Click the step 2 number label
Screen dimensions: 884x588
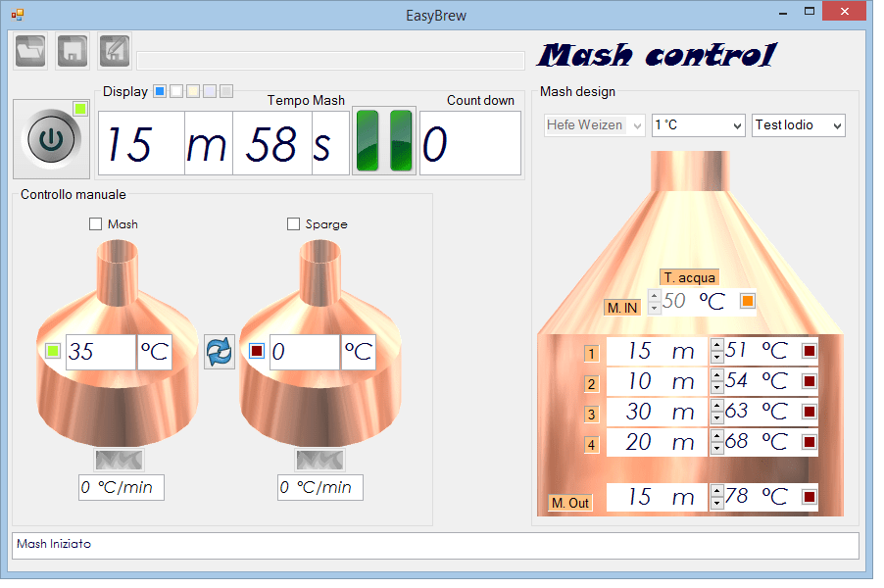pyautogui.click(x=591, y=384)
